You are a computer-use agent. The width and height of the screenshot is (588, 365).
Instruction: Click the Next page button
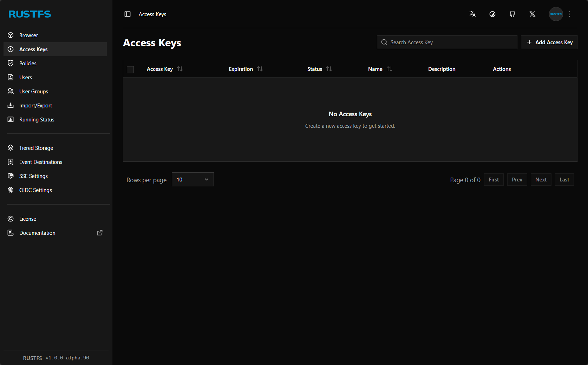pos(541,179)
